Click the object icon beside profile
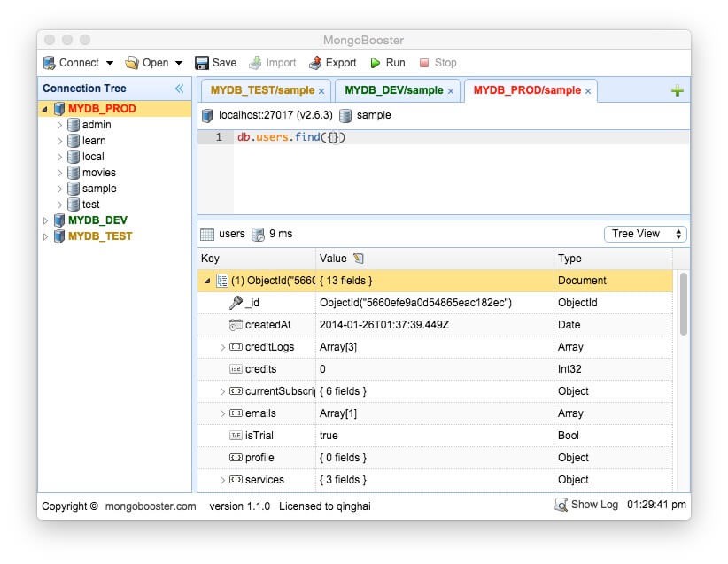 236,458
